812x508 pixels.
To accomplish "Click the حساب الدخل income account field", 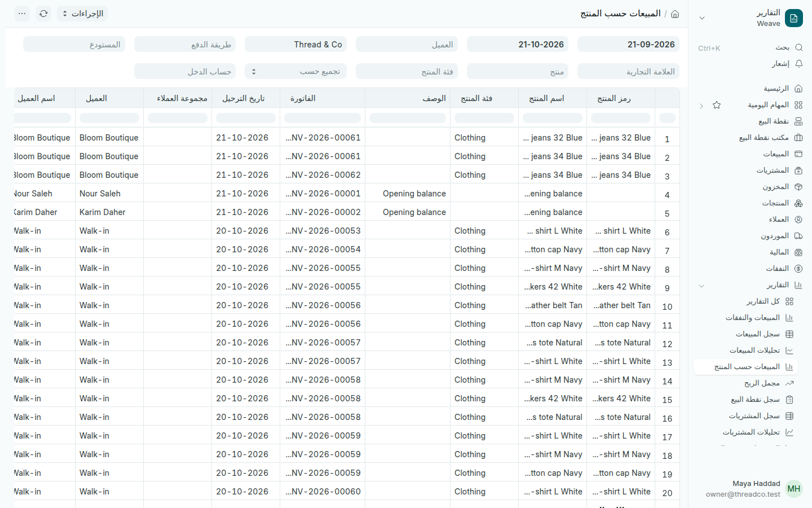I will 185,71.
